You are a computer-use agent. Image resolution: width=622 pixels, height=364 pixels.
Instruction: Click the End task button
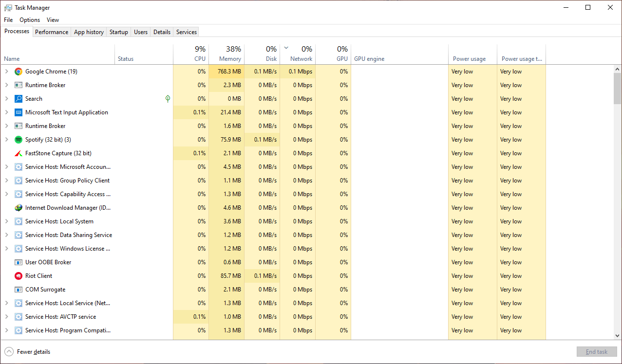(596, 351)
